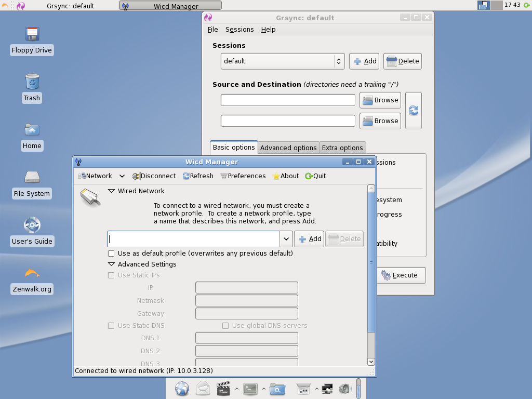Switch to the second workspace in the pager
Image resolution: width=532 pixels, height=399 pixels.
(496, 5)
